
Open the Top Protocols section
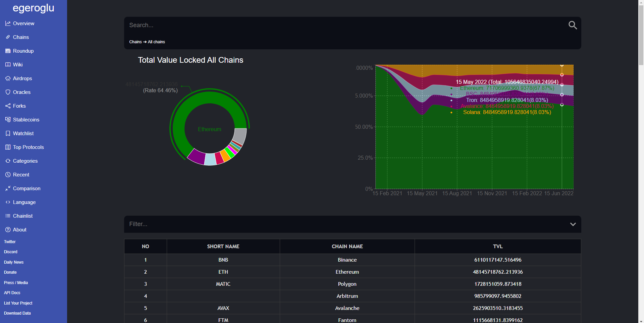29,147
